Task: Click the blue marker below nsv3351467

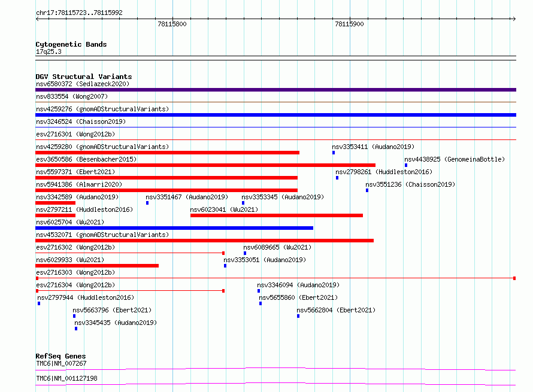Action: pyautogui.click(x=147, y=203)
